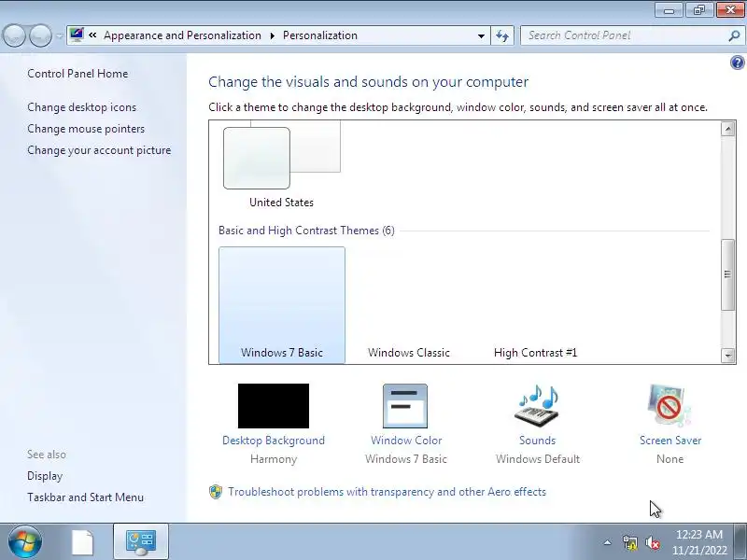
Task: Click the Sounds text link
Action: (x=538, y=441)
